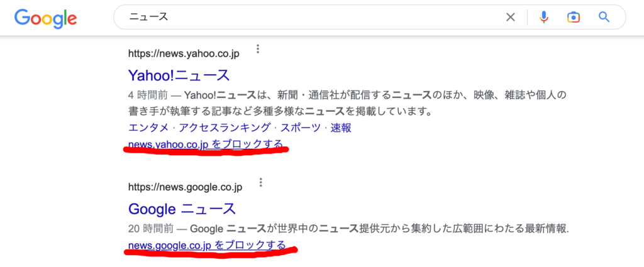Open the Yahoo!ニュース result title
Viewport: 644px width, 267px height.
[179, 75]
